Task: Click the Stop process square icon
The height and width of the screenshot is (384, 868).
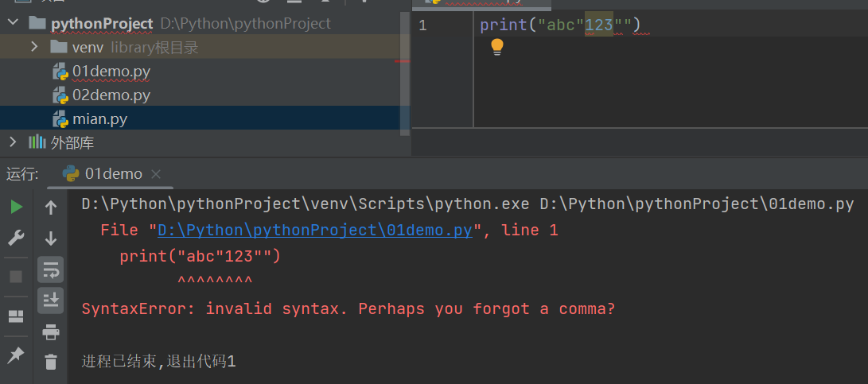Action: tap(16, 277)
